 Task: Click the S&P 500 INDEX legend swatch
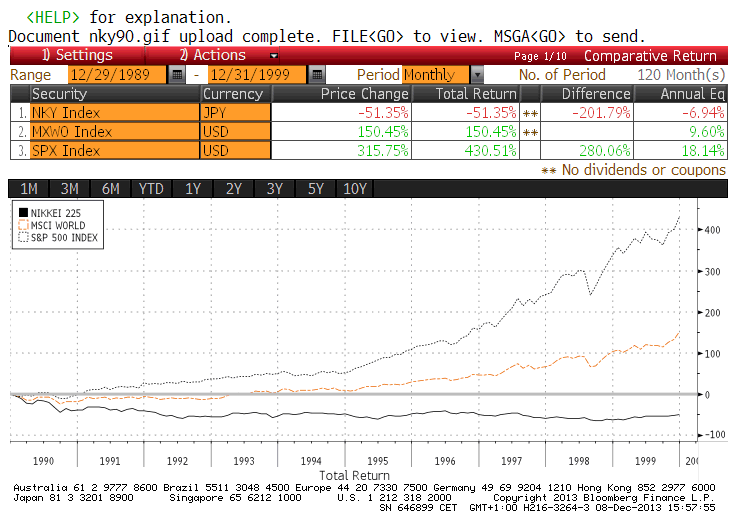pos(23,237)
